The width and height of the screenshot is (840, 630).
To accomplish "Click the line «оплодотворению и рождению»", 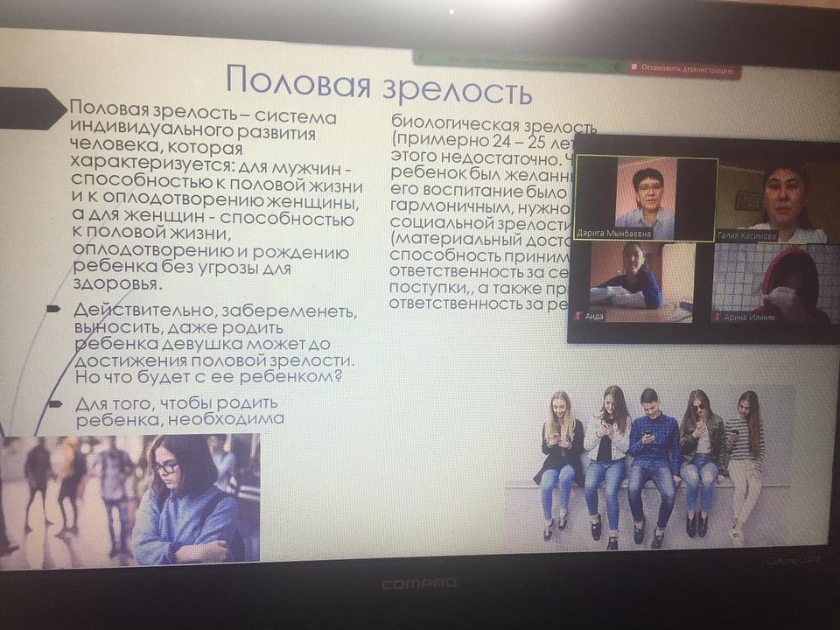I will pos(211,251).
